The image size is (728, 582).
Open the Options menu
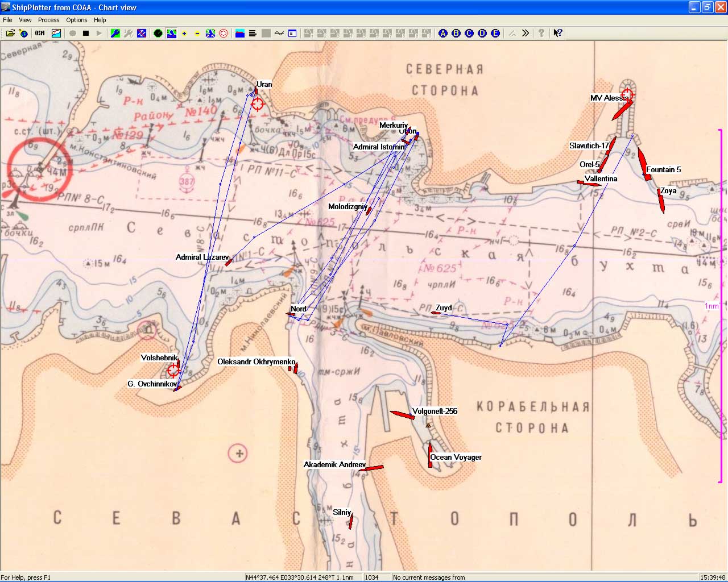click(76, 20)
